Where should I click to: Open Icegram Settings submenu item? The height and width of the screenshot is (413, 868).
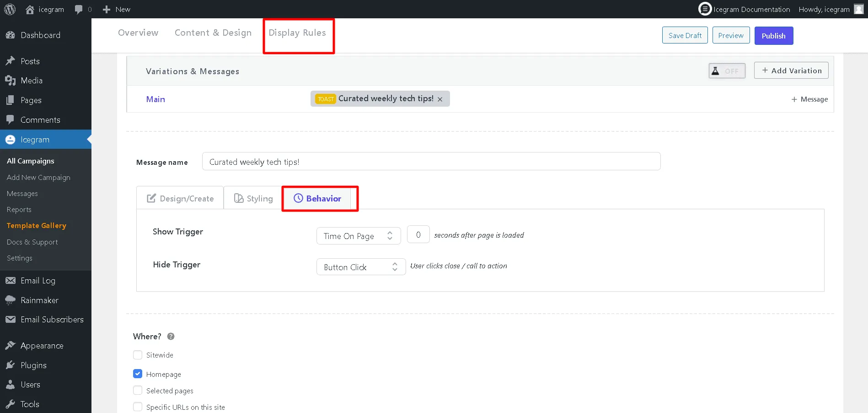point(20,258)
